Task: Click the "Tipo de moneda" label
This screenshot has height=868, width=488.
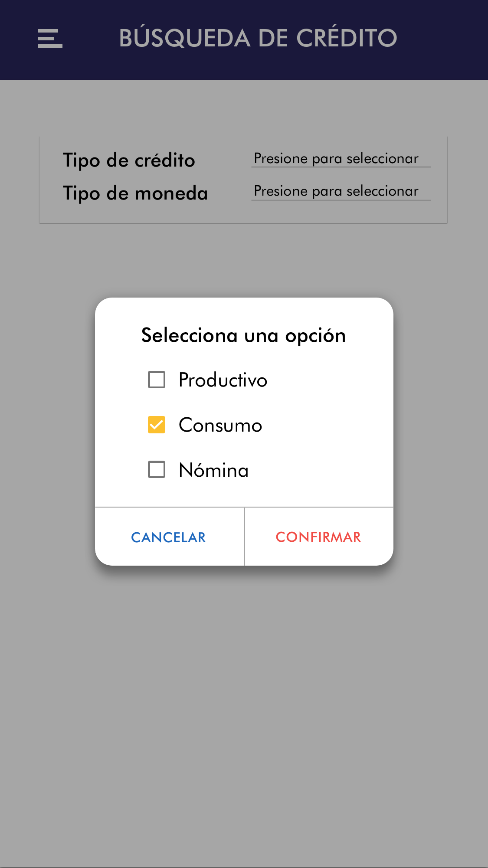Action: click(135, 193)
